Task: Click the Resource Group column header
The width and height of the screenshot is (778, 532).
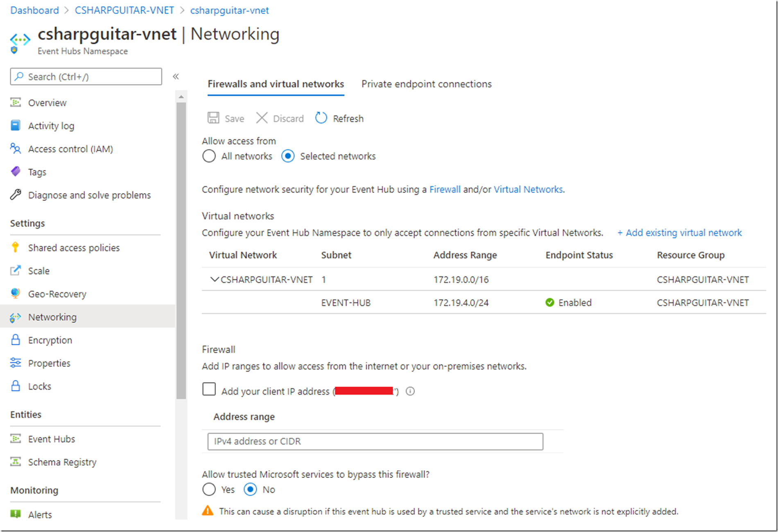Action: click(x=691, y=255)
